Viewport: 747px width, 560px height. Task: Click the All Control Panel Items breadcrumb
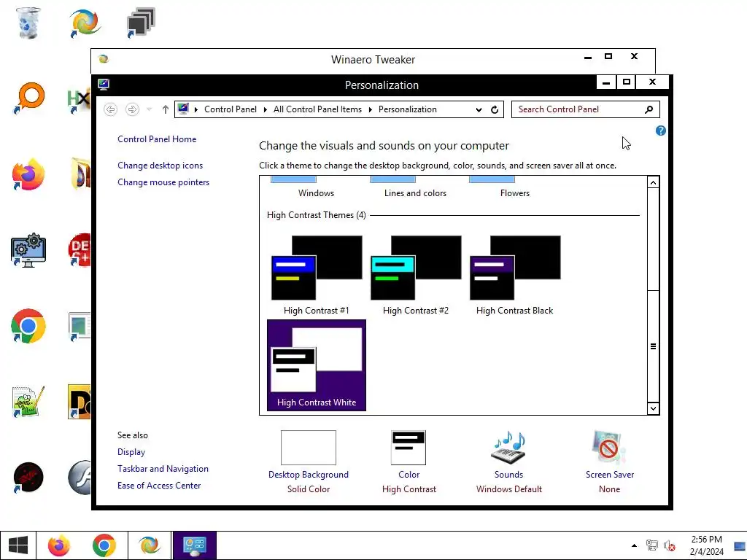(x=317, y=109)
